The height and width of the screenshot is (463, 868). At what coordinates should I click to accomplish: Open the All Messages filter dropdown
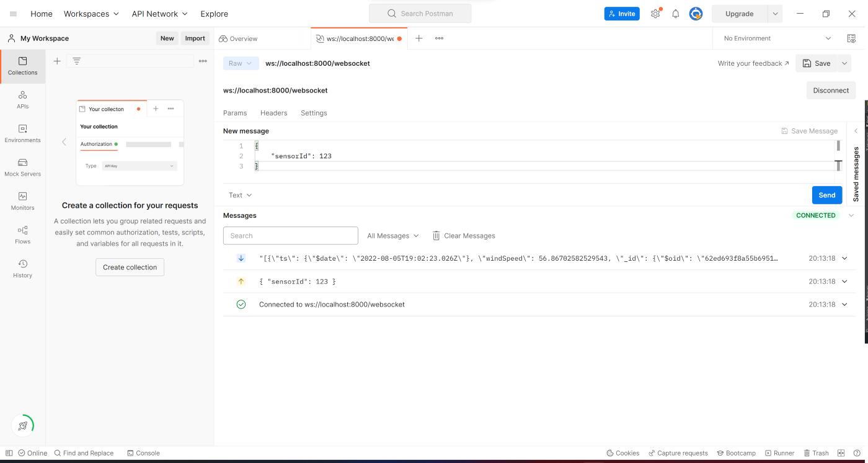[x=392, y=235]
